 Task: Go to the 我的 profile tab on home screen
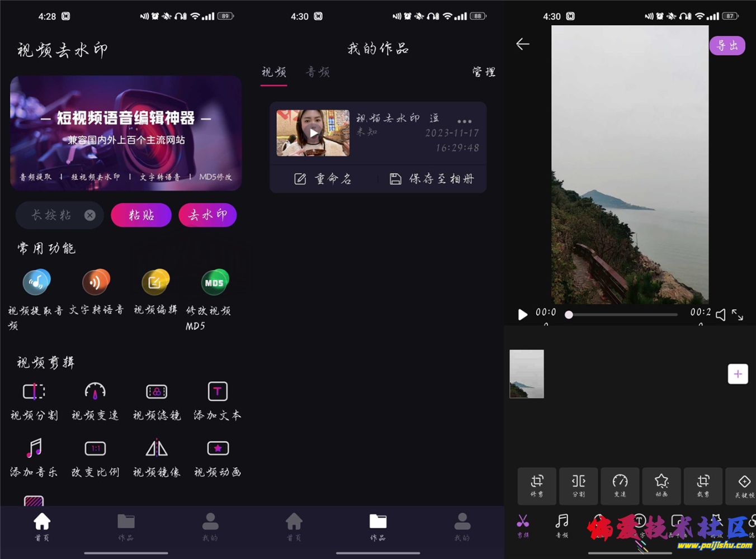tap(210, 526)
